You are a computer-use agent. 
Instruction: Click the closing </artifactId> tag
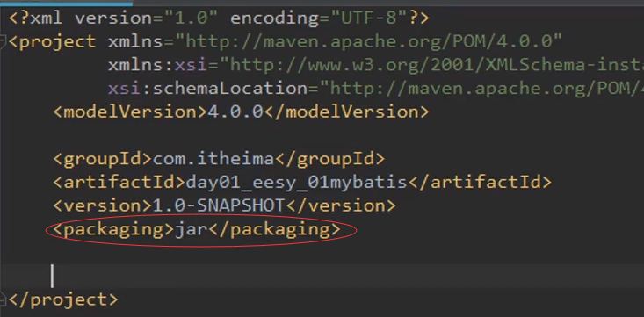click(x=480, y=182)
